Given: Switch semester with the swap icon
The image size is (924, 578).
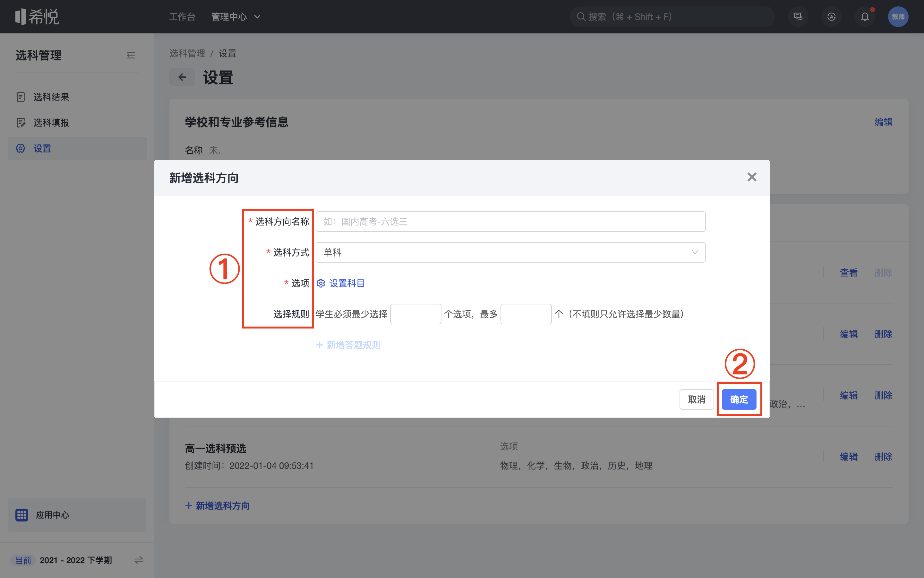Looking at the screenshot, I should pyautogui.click(x=139, y=560).
